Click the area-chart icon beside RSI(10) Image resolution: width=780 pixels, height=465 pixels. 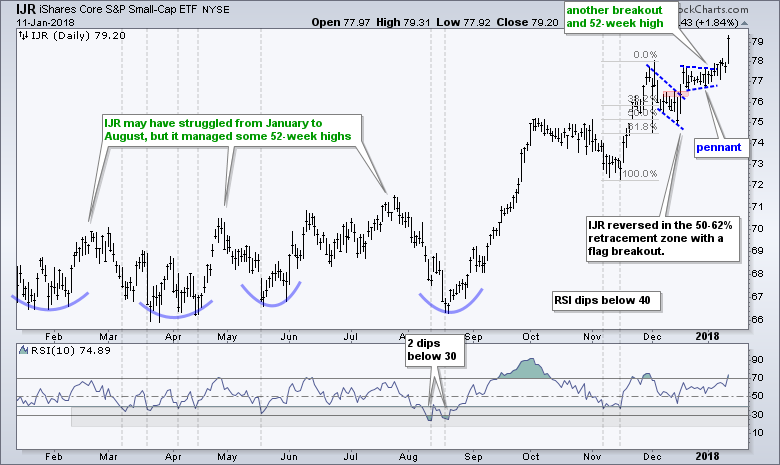(x=23, y=350)
